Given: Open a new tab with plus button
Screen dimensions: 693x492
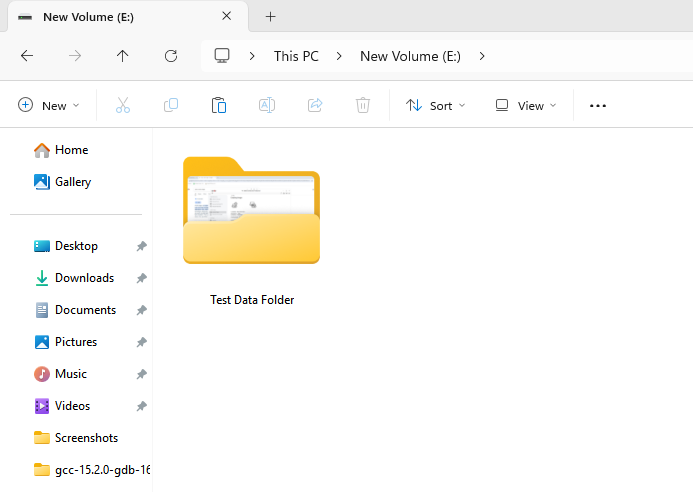Looking at the screenshot, I should (270, 17).
